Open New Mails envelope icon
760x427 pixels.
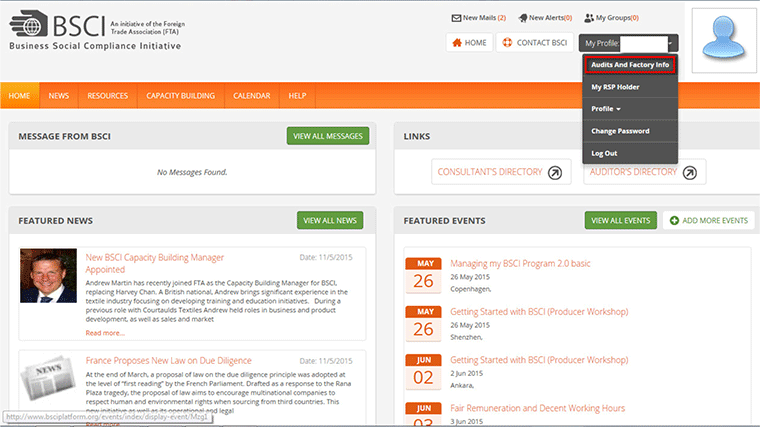click(456, 18)
